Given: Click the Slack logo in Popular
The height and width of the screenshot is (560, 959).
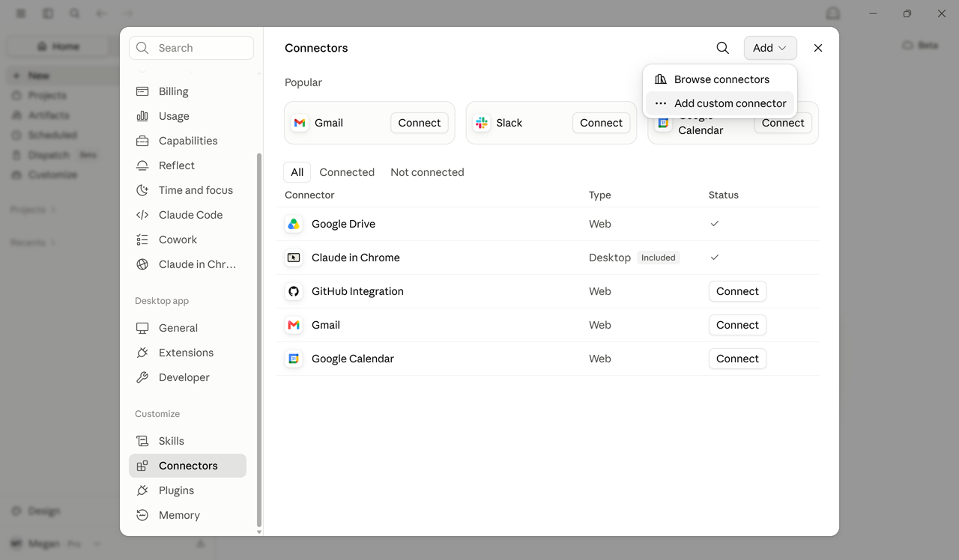Looking at the screenshot, I should pyautogui.click(x=482, y=123).
